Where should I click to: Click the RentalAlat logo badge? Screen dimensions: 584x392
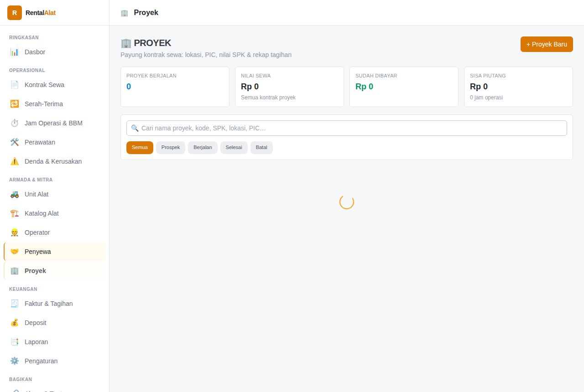pyautogui.click(x=15, y=13)
